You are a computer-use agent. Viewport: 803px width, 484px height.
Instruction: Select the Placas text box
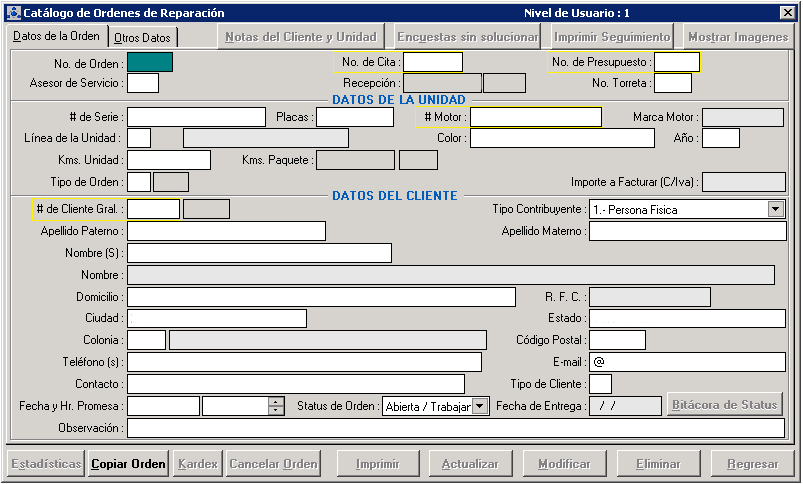[354, 117]
